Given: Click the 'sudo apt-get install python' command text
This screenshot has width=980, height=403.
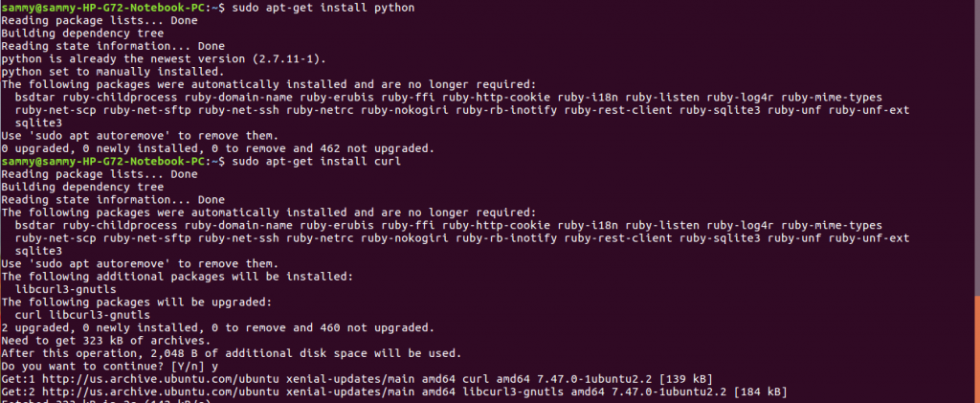Looking at the screenshot, I should pyautogui.click(x=323, y=8).
